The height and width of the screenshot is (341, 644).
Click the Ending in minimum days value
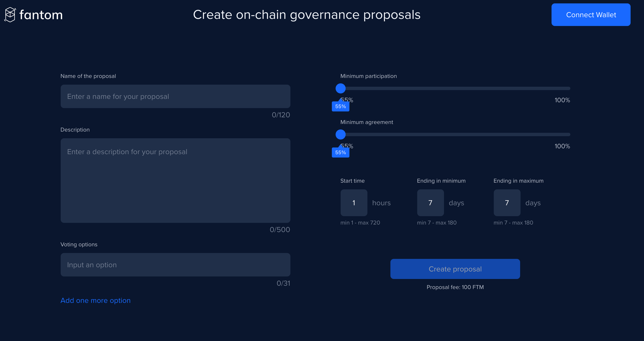pos(430,203)
